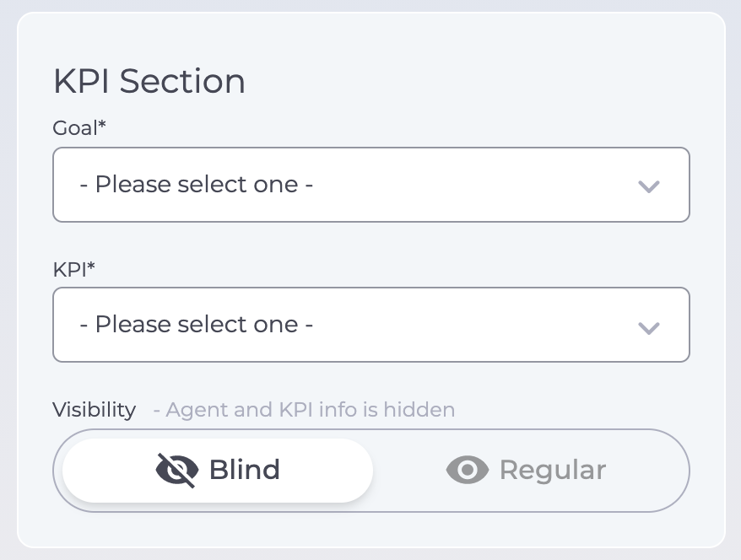
Task: Click the "Visibility" label
Action: [94, 410]
